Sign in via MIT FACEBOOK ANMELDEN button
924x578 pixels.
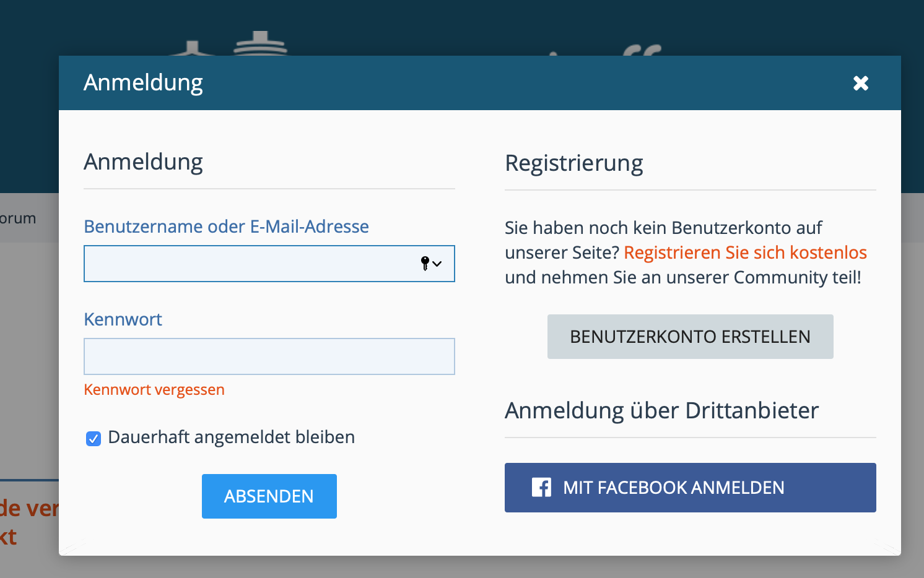(690, 488)
